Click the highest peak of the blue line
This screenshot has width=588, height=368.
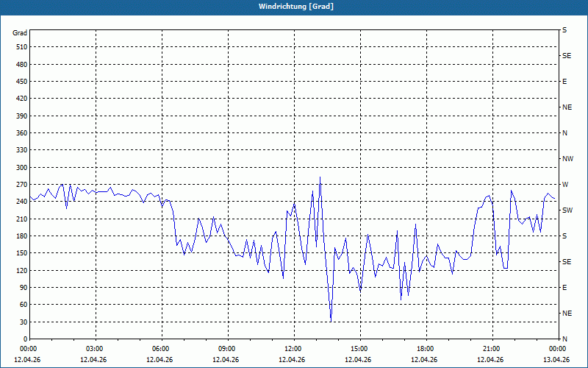[320, 177]
